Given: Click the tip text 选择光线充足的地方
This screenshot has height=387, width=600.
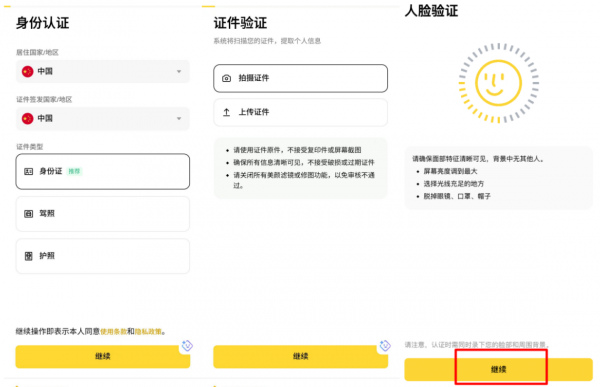Looking at the screenshot, I should click(453, 184).
